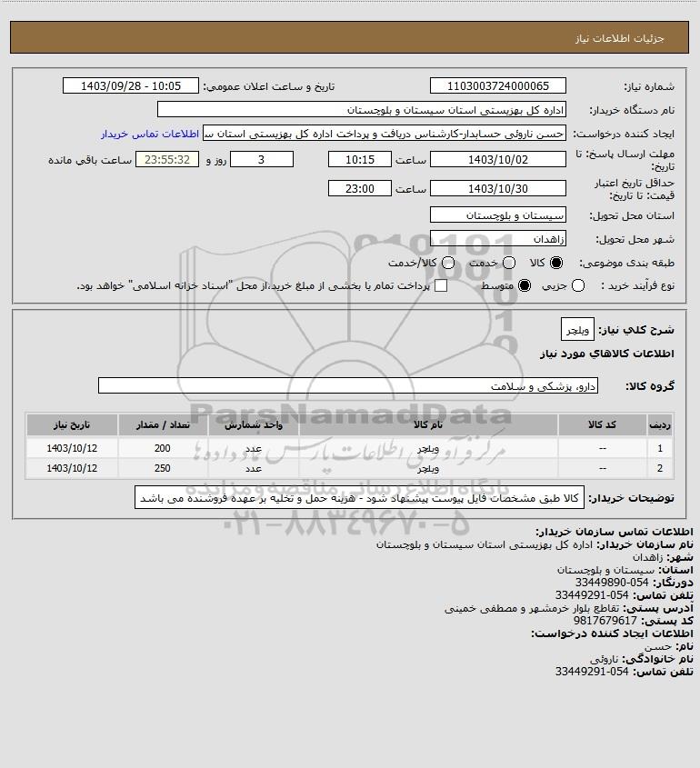The height and width of the screenshot is (768, 700).
Task: Click the واحد شمارش column header
Action: (x=254, y=425)
